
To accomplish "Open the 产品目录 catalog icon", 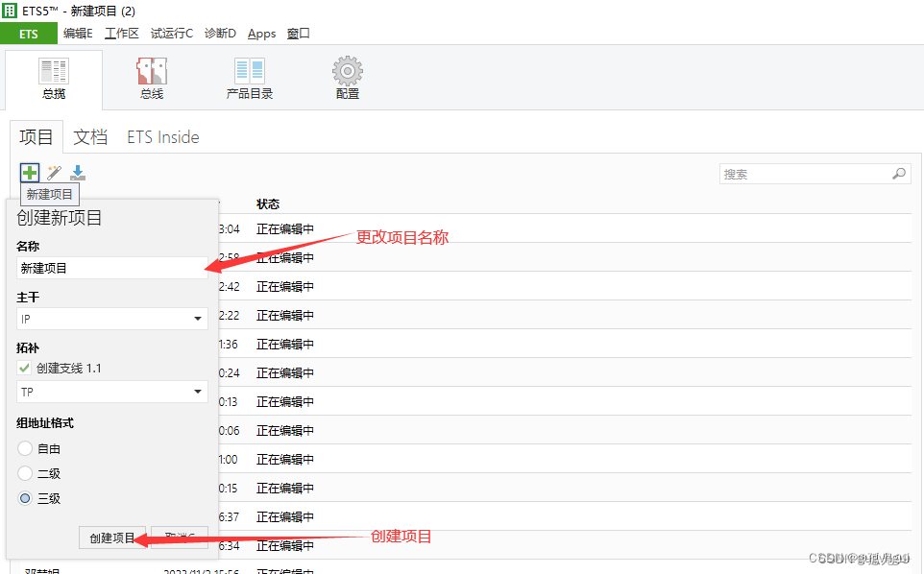I will pos(250,79).
